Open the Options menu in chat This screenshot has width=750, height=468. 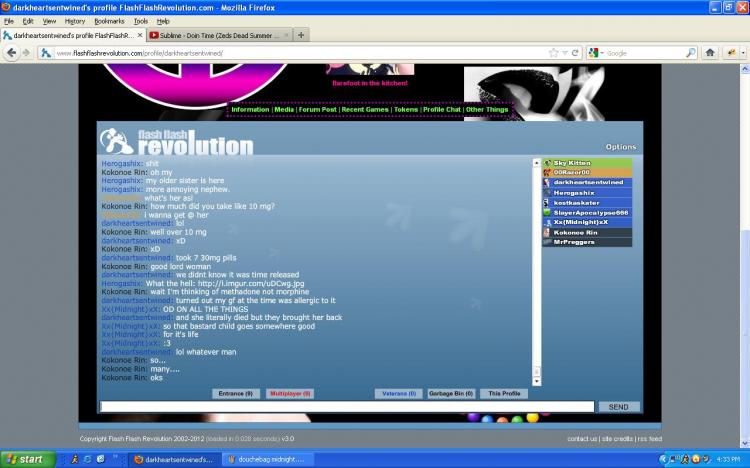pyautogui.click(x=620, y=147)
